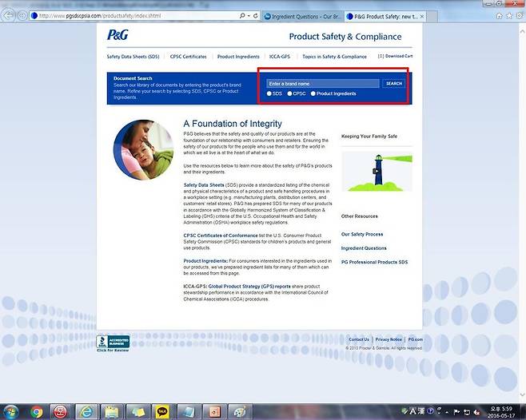Select the CPSC radio button
This screenshot has height=420, width=526.
click(x=289, y=93)
